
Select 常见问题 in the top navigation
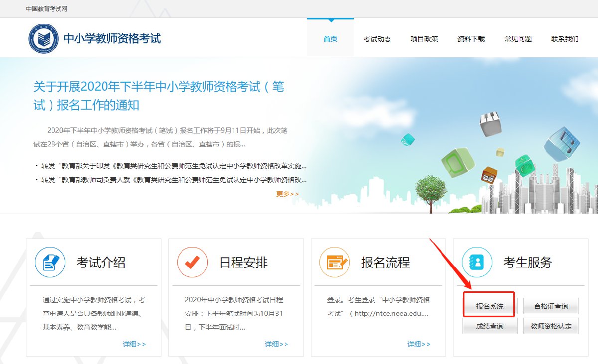point(518,39)
